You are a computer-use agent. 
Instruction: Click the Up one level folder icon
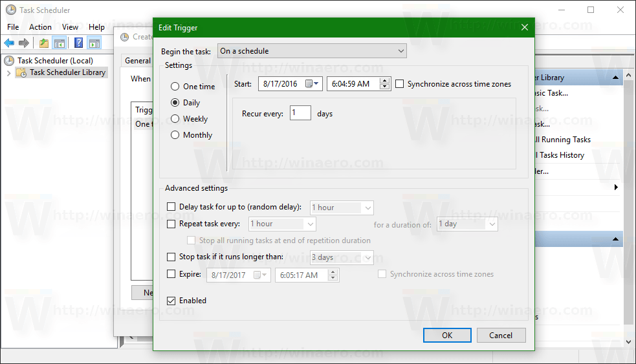[x=44, y=43]
